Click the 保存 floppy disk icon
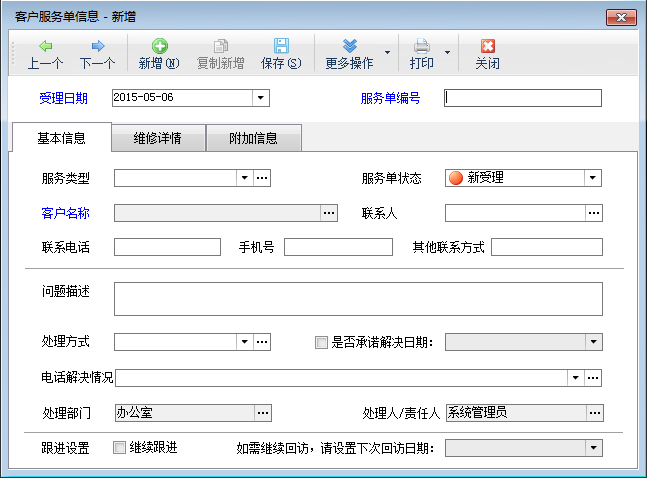This screenshot has height=479, width=647. coord(281,46)
